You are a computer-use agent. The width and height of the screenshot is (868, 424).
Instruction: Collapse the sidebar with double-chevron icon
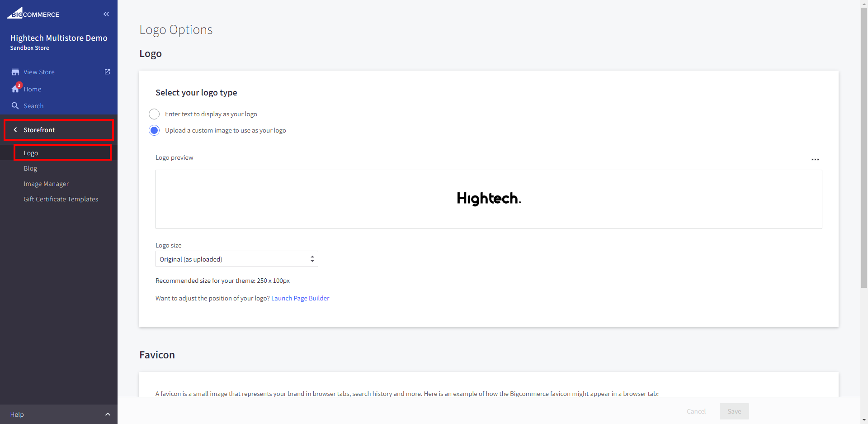coord(106,14)
